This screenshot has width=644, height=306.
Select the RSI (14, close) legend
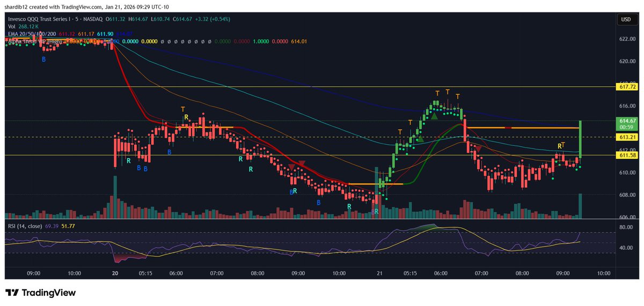tap(25, 227)
